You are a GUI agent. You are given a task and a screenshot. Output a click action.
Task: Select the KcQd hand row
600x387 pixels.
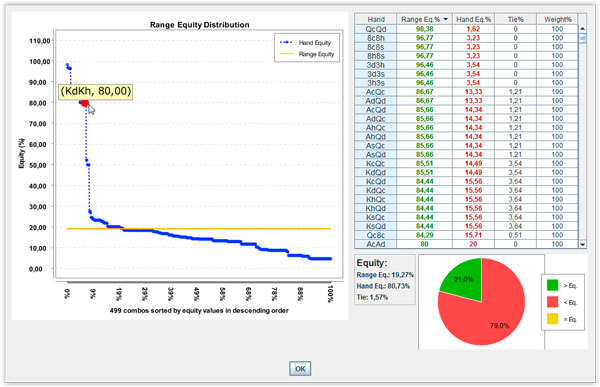(x=466, y=181)
